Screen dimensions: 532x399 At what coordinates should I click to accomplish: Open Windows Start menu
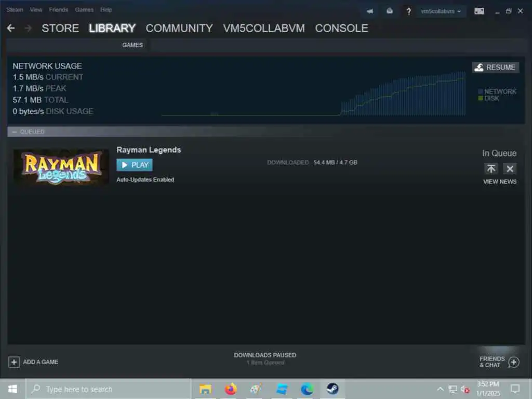click(x=12, y=389)
